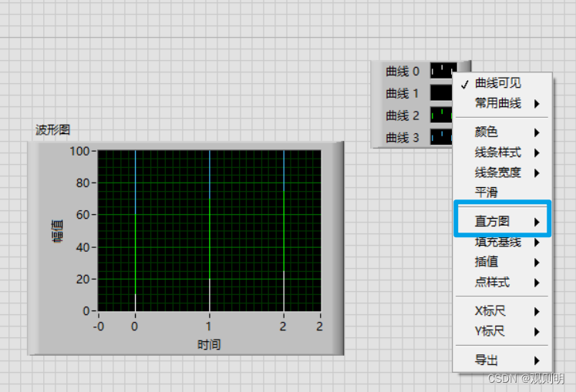Open the 颜色 submenu

pyautogui.click(x=502, y=132)
